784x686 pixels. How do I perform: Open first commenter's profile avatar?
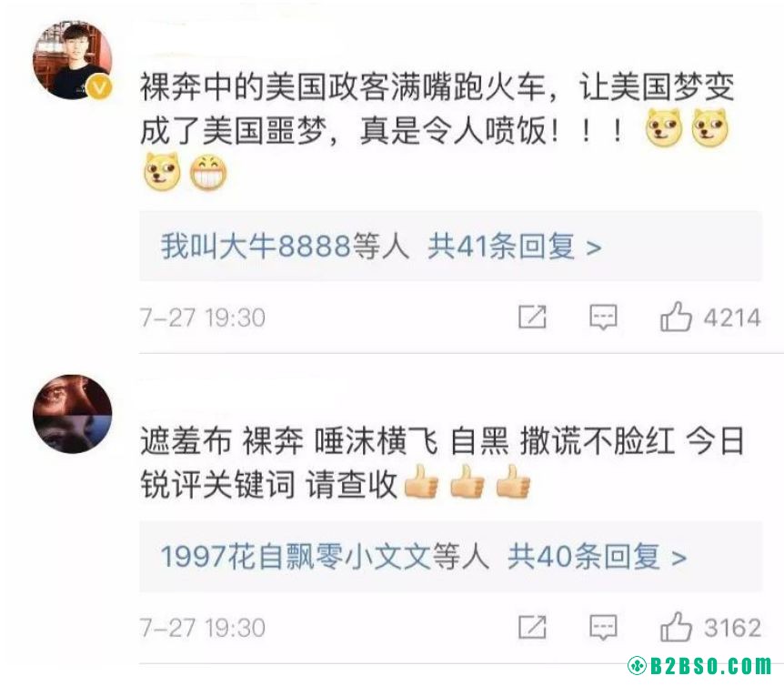point(72,60)
